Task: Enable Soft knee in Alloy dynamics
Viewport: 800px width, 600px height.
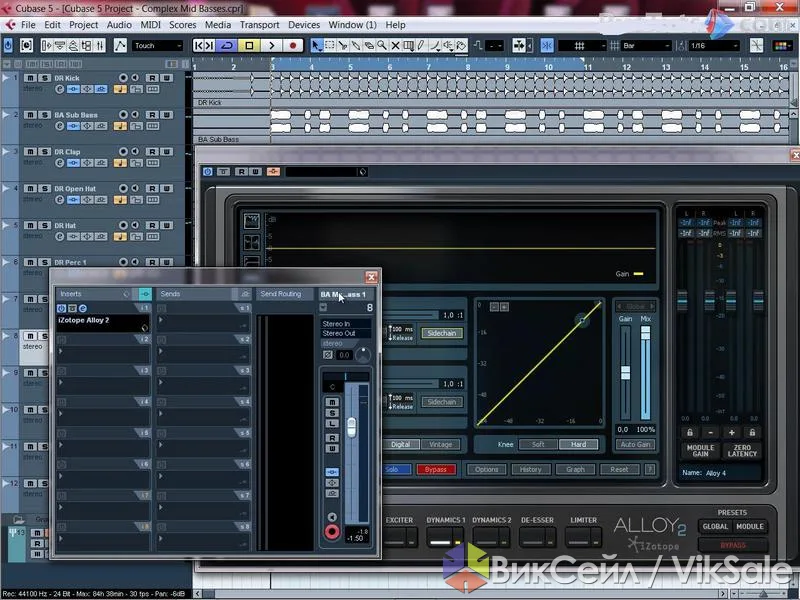Action: [x=538, y=444]
